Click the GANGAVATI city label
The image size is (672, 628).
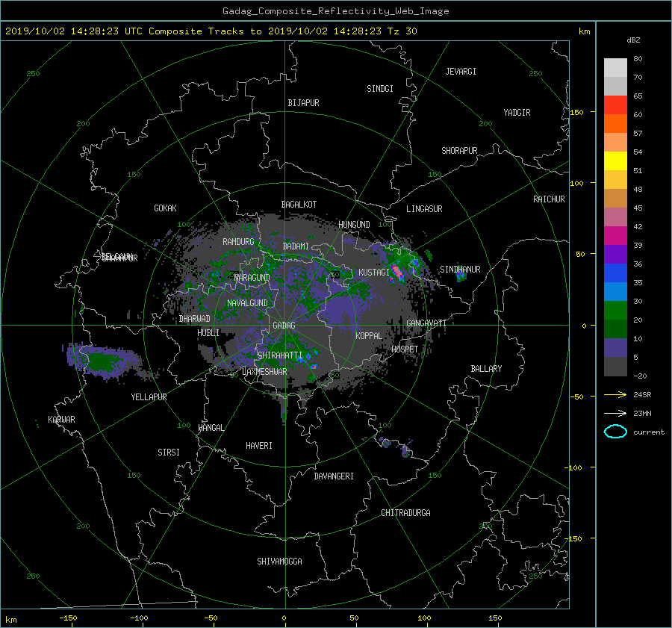[426, 323]
